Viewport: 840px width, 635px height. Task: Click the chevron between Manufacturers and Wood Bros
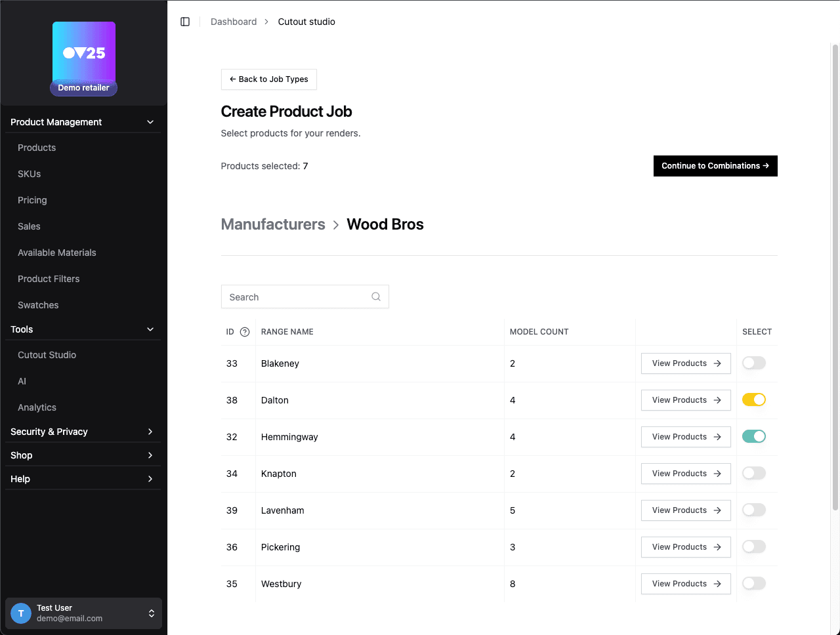click(x=336, y=225)
